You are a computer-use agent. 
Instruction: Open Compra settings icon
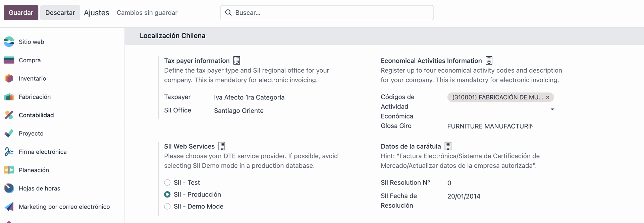(9, 60)
